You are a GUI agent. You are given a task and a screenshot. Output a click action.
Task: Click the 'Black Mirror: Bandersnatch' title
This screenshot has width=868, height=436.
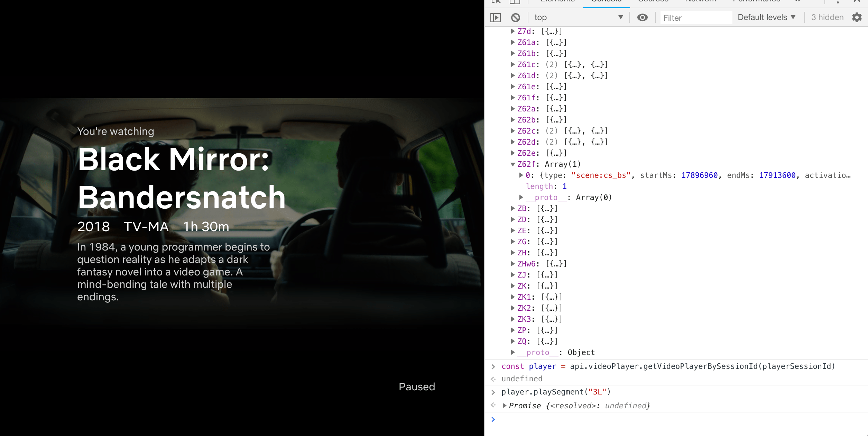pyautogui.click(x=182, y=178)
